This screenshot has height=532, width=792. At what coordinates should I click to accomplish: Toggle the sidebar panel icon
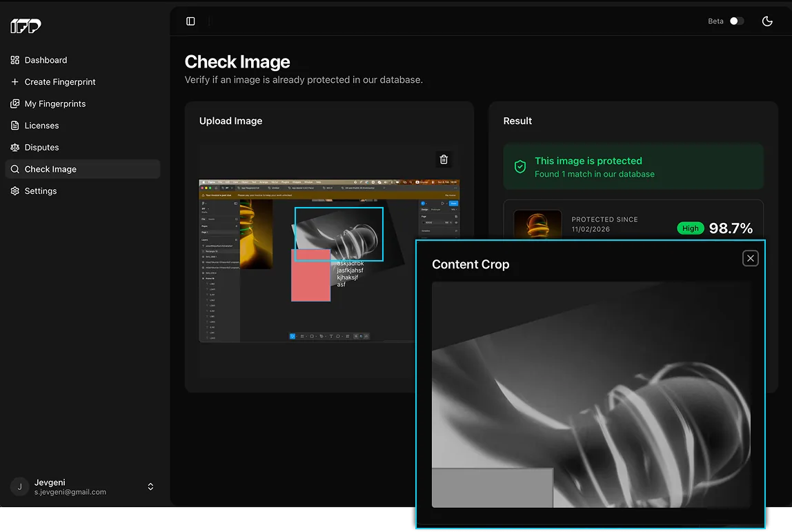click(190, 21)
